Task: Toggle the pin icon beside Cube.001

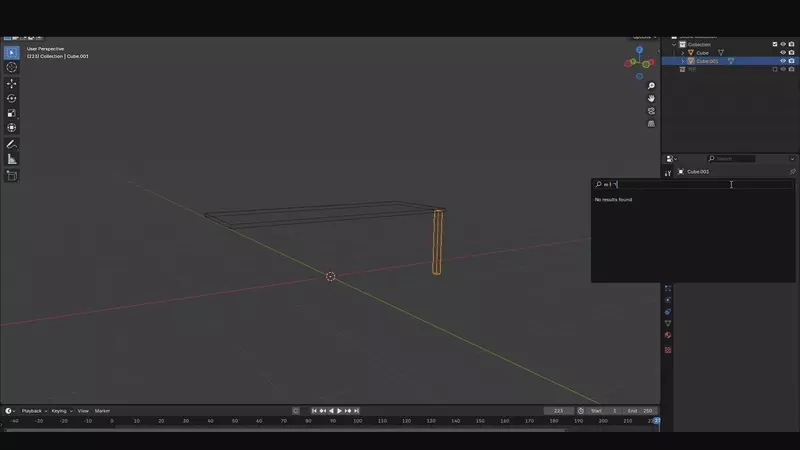Action: 792,171
